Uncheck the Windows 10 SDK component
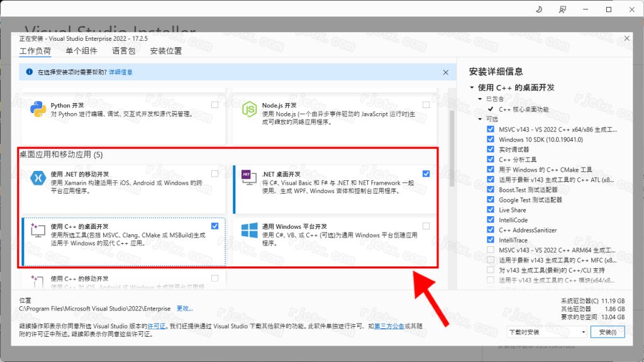The height and width of the screenshot is (362, 644). [491, 140]
